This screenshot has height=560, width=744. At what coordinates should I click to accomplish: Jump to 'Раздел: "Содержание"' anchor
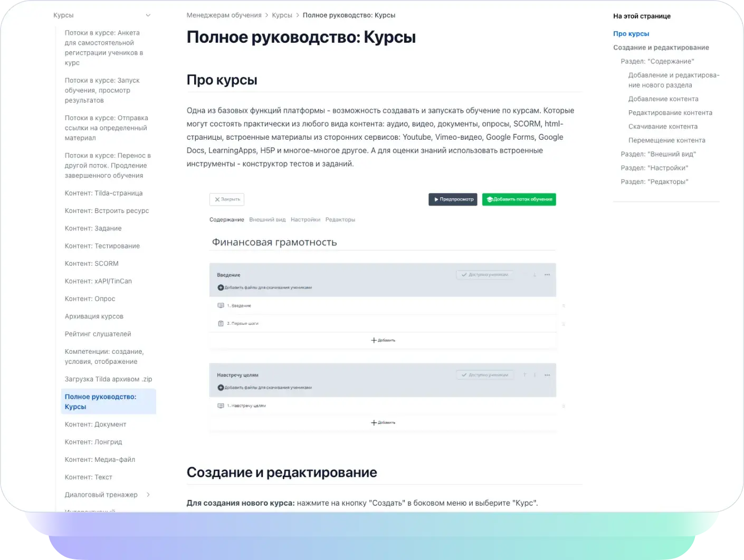[657, 61]
